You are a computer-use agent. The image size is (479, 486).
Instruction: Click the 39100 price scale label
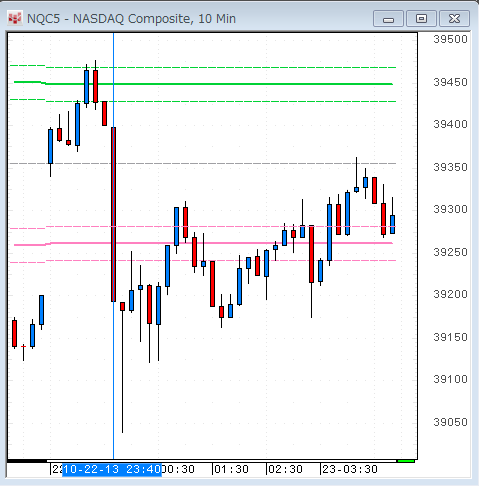click(450, 379)
